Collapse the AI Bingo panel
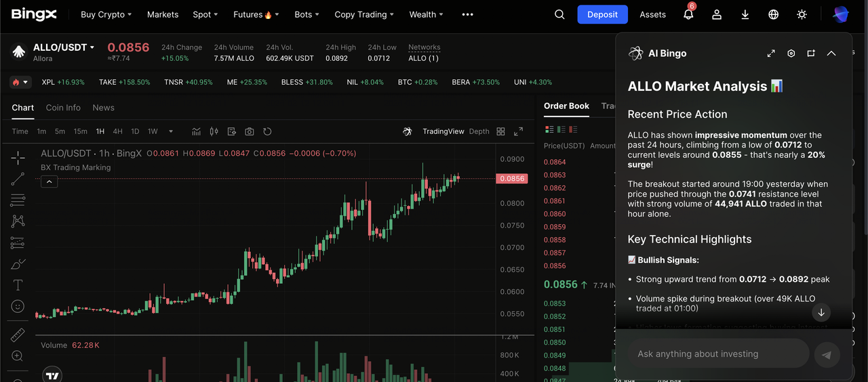868x382 pixels. (x=831, y=54)
